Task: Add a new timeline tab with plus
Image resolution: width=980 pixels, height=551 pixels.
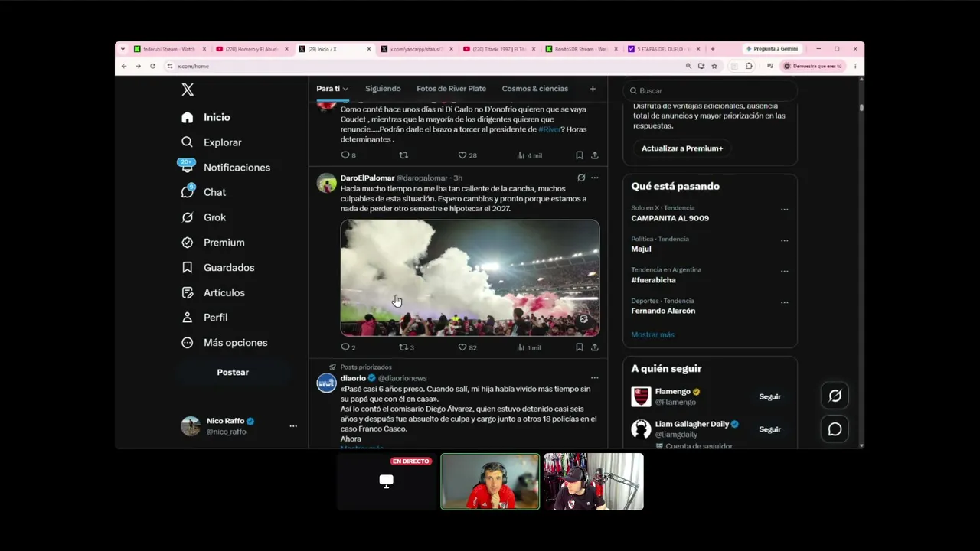Action: (593, 89)
